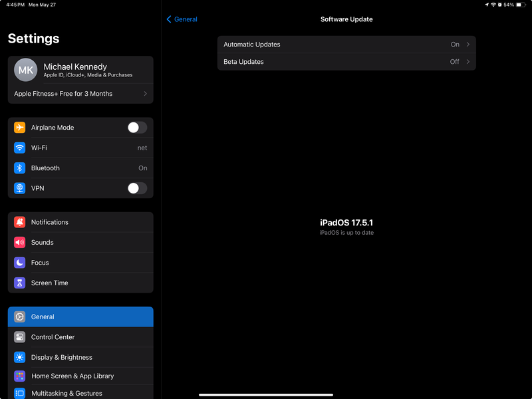Tap the Beta Updates Off value
This screenshot has width=532, height=399.
coord(455,62)
